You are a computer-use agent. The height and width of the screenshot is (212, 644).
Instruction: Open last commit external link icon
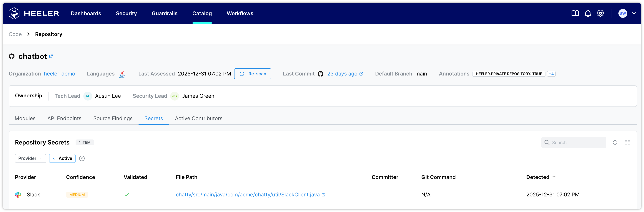coord(361,74)
